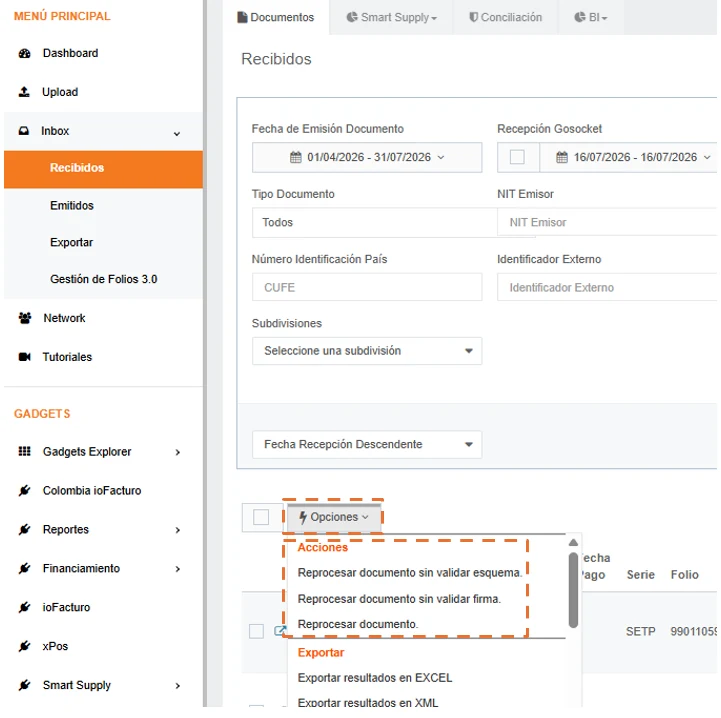Click the calendar icon in Recepción Gosocket
This screenshot has height=718, width=721.
(562, 157)
